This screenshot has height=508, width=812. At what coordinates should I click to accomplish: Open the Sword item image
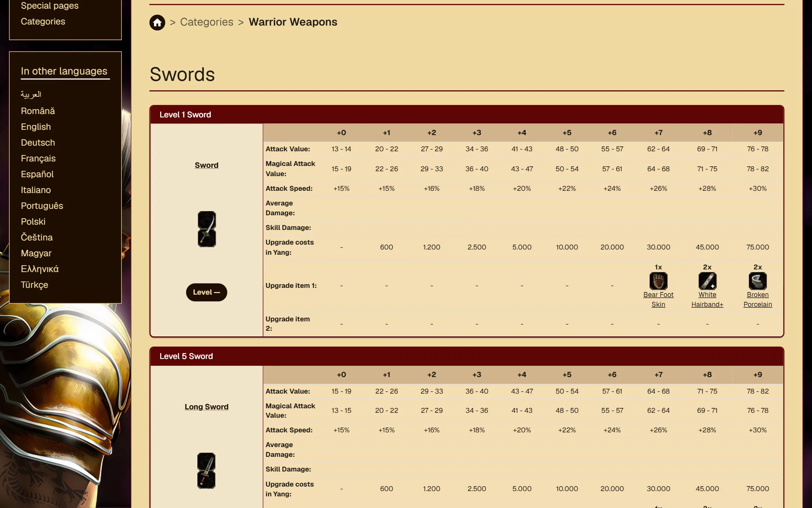coord(207,229)
